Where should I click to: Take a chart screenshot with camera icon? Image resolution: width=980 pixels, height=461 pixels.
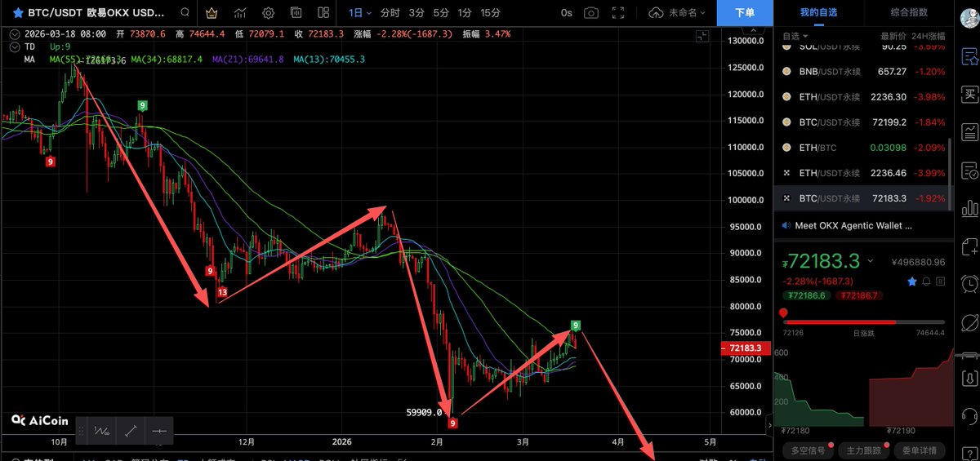(x=591, y=13)
